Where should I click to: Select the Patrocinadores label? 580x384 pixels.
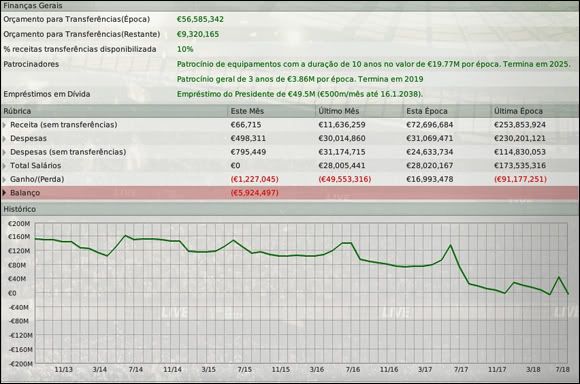pos(31,64)
